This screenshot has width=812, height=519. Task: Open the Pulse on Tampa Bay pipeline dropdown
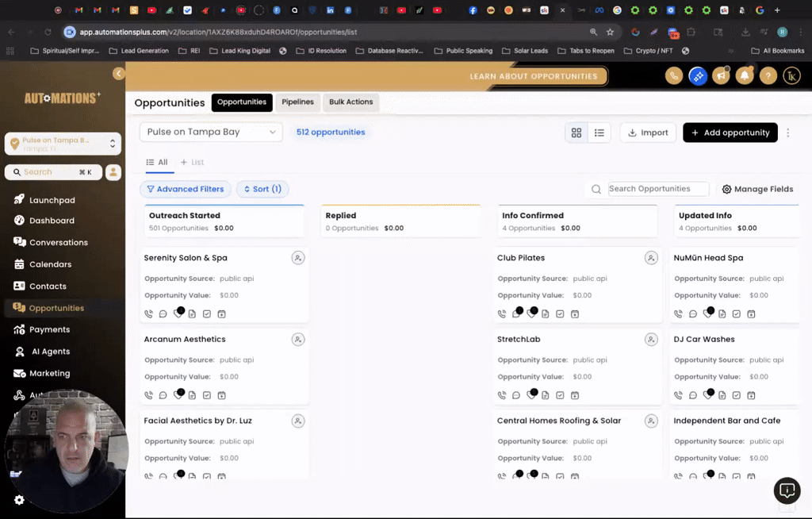[211, 132]
